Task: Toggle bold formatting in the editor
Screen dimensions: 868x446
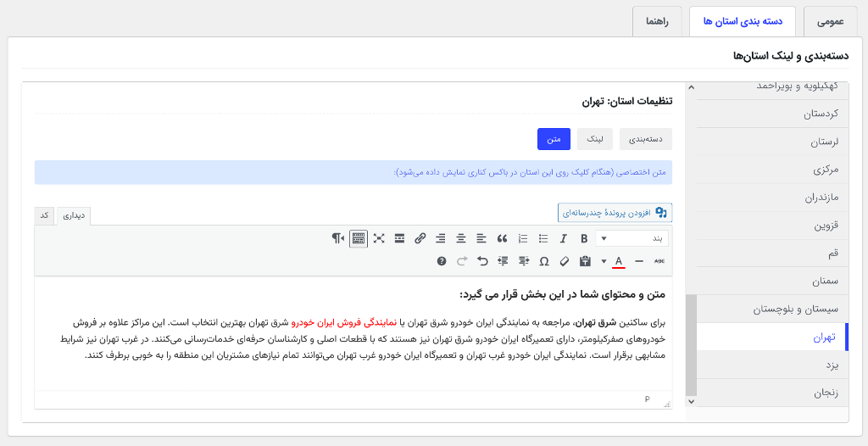Action: (x=584, y=239)
